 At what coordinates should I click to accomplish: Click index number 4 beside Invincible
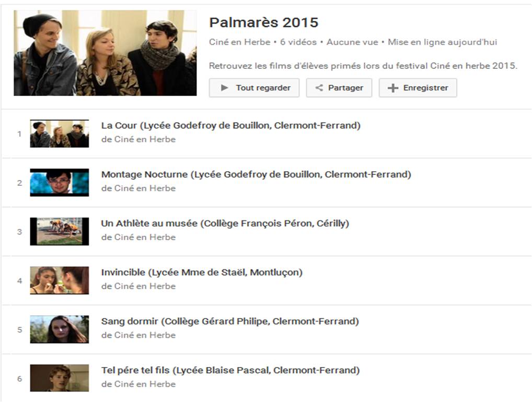(x=20, y=281)
